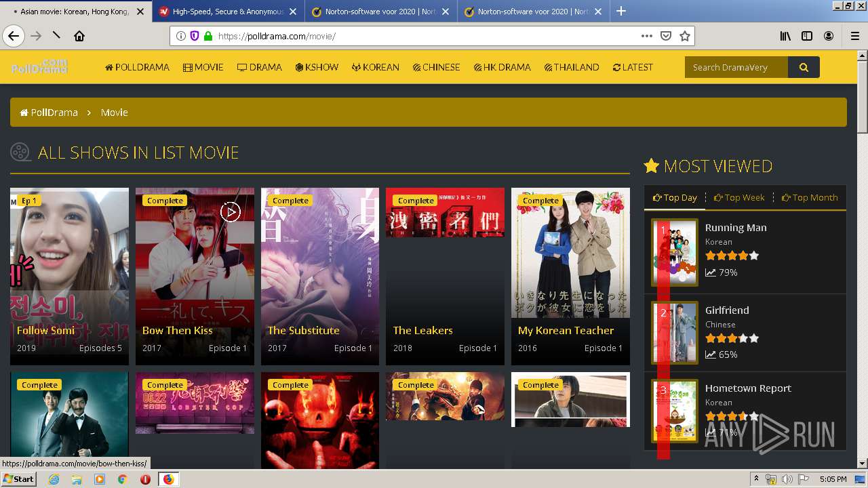Viewport: 868px width, 488px height.
Task: Open Chrome from taskbar
Action: coord(122,479)
